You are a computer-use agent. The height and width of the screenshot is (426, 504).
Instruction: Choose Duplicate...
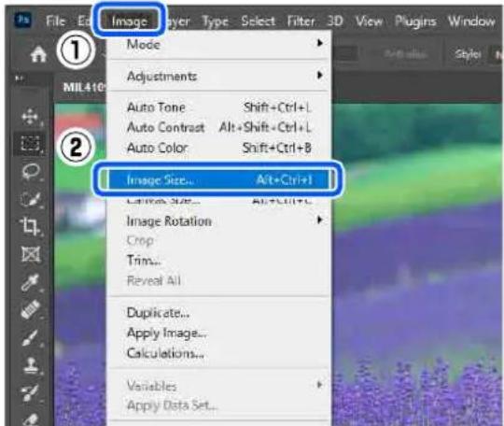(x=218, y=313)
